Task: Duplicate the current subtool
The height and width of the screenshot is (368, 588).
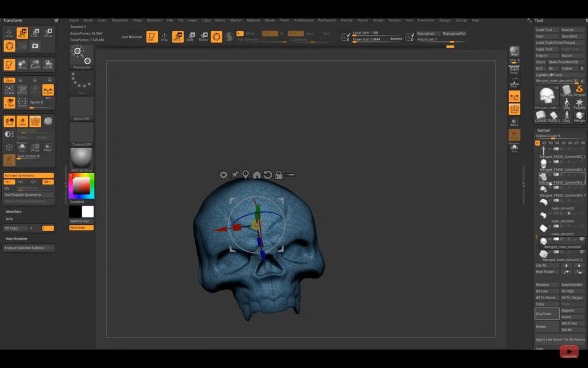Action: pyautogui.click(x=546, y=313)
